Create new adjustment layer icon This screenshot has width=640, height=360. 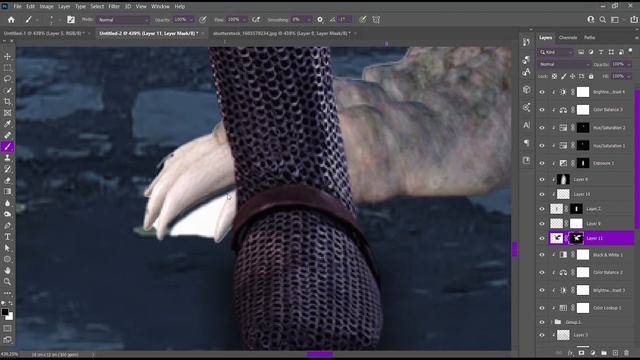click(x=593, y=353)
